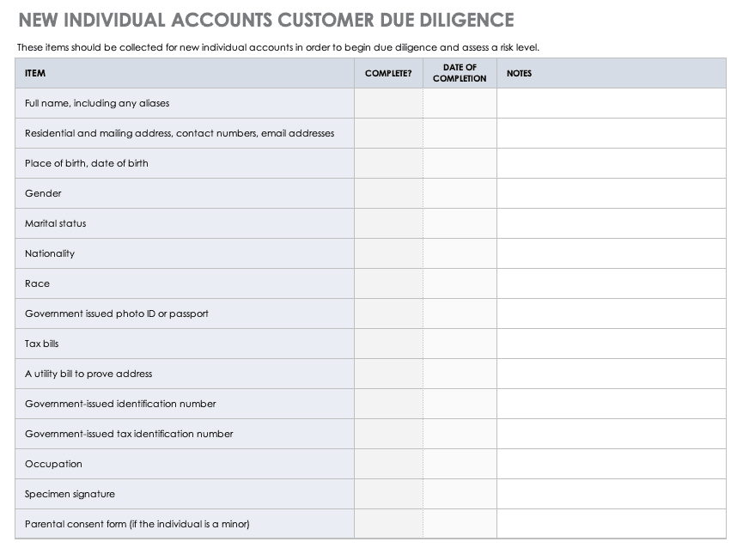Image resolution: width=743 pixels, height=560 pixels.
Task: Click the 'Marital status' item cell
Action: [185, 223]
